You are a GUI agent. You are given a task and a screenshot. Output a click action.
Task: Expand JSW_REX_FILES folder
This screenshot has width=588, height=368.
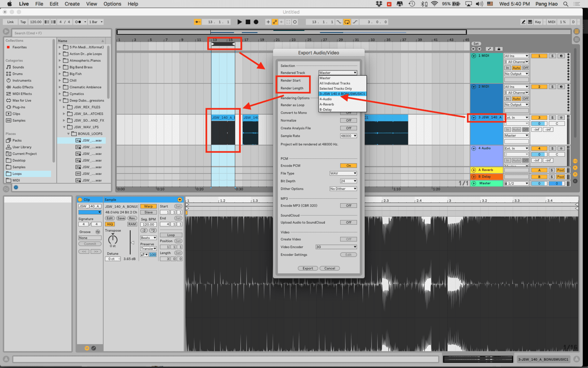64,107
